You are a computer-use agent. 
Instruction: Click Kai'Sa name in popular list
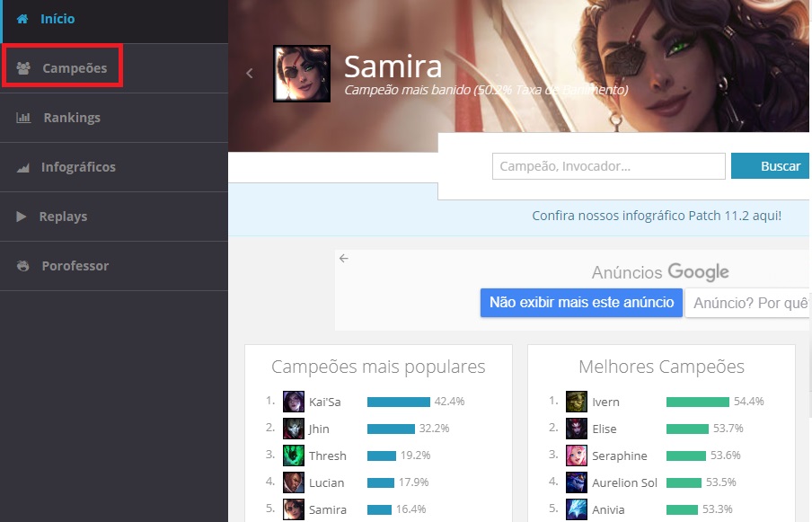click(324, 402)
